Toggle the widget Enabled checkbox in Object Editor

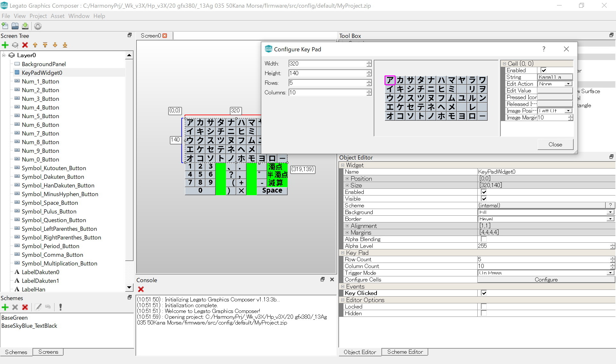(484, 192)
